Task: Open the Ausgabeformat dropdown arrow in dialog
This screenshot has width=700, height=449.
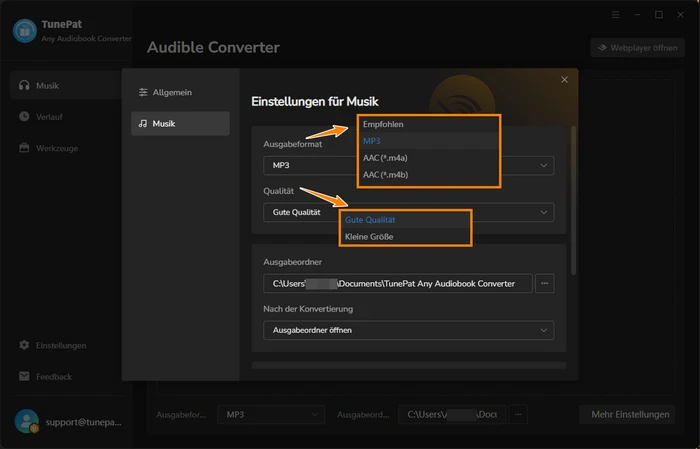Action: [x=543, y=166]
